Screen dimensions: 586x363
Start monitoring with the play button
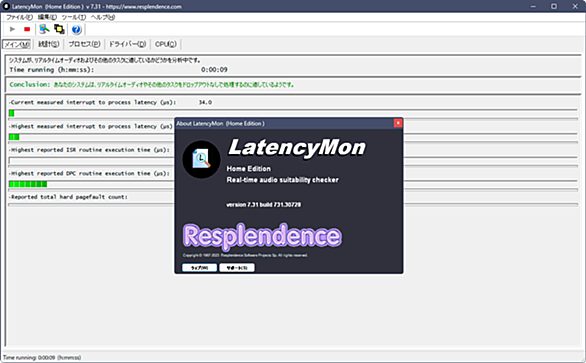[x=12, y=29]
